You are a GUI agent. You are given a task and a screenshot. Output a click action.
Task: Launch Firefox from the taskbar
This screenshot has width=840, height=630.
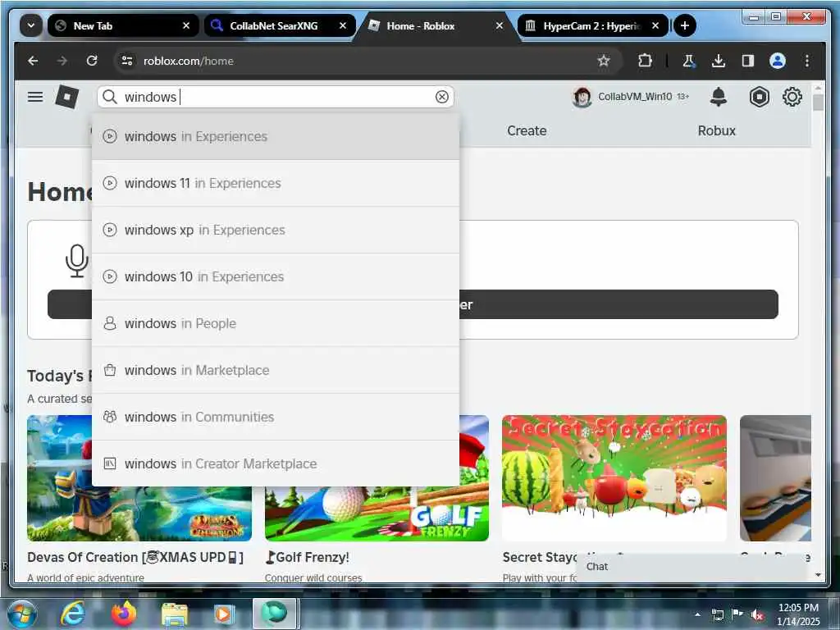point(124,614)
